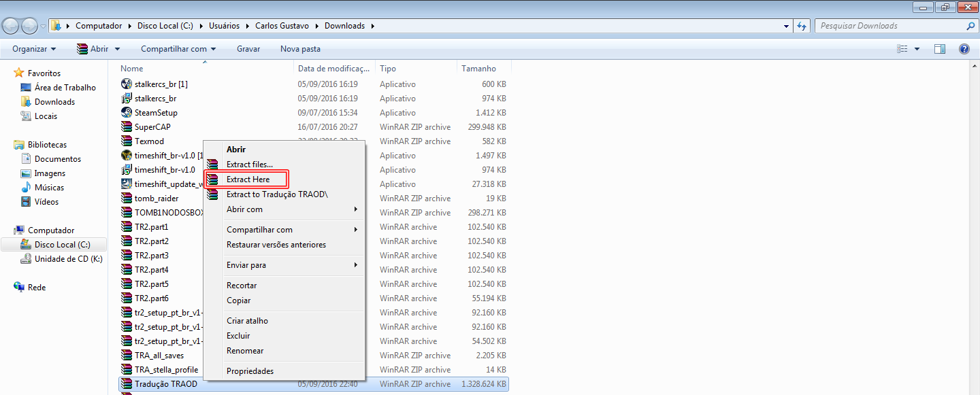Select Imagens in Bibliotecas
Viewport: 980px width, 395px height.
tap(50, 173)
